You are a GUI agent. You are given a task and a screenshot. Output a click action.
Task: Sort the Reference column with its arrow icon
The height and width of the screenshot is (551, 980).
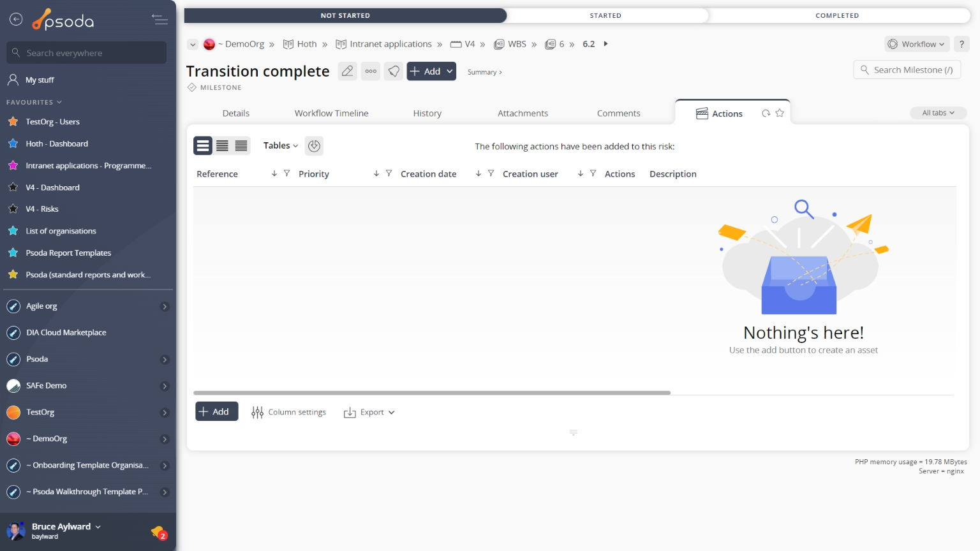tap(274, 173)
